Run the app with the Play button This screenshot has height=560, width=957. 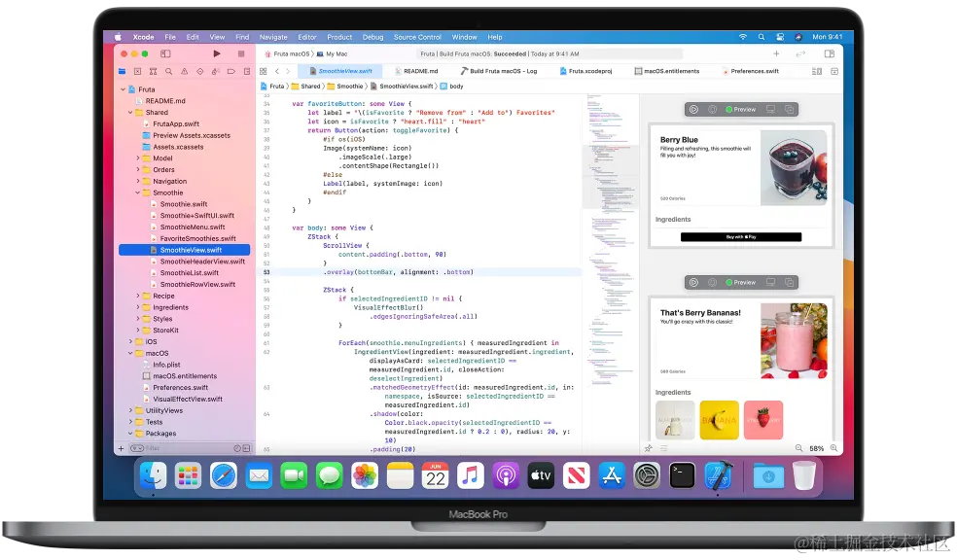pyautogui.click(x=218, y=53)
